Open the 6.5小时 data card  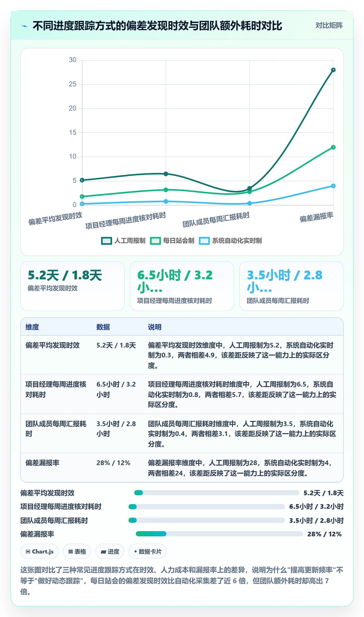[x=182, y=286]
